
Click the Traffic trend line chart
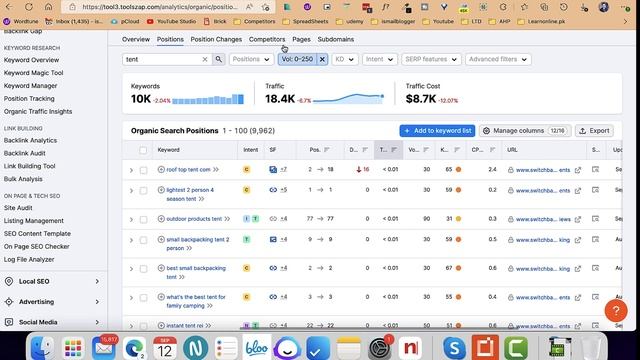[x=349, y=98]
